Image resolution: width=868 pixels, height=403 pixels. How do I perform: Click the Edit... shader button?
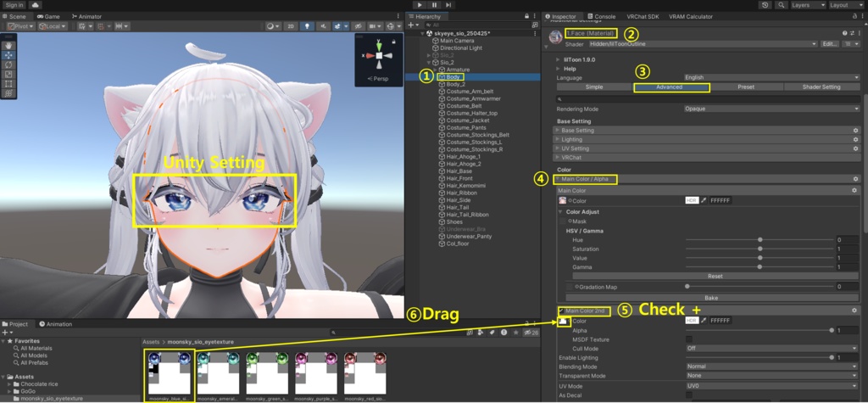[829, 44]
